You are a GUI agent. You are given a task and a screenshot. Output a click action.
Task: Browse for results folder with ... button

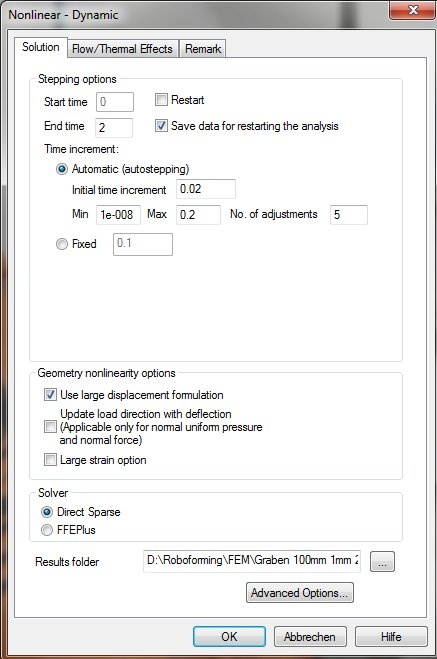pyautogui.click(x=382, y=561)
